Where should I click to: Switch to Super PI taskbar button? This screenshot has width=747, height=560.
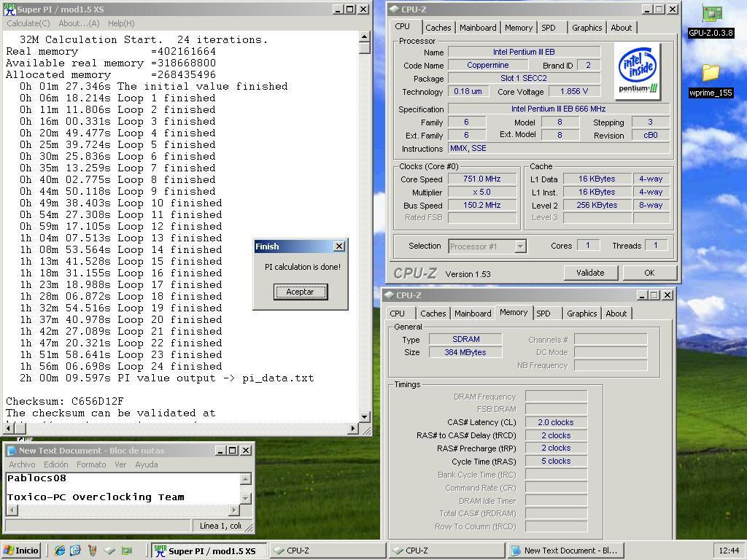(x=208, y=551)
